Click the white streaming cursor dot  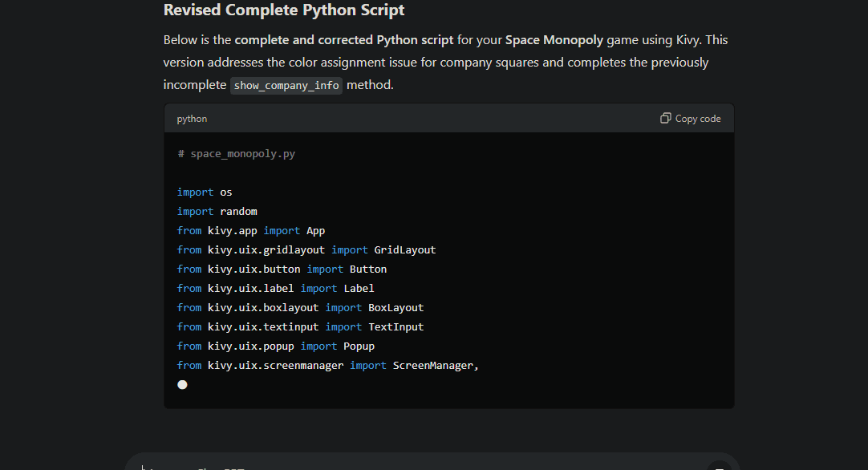(182, 385)
